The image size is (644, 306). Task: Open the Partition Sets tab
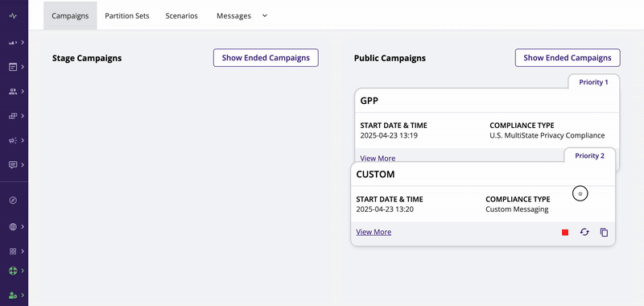point(127,16)
